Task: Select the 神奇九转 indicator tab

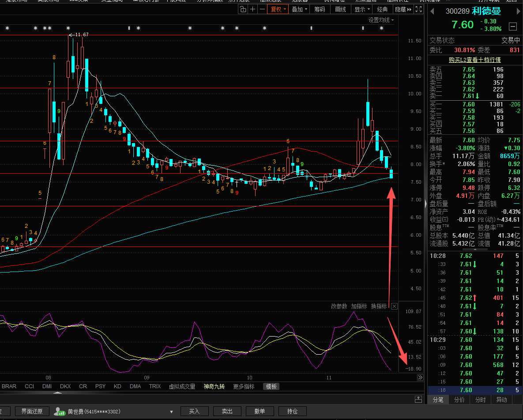Action: coord(214,386)
